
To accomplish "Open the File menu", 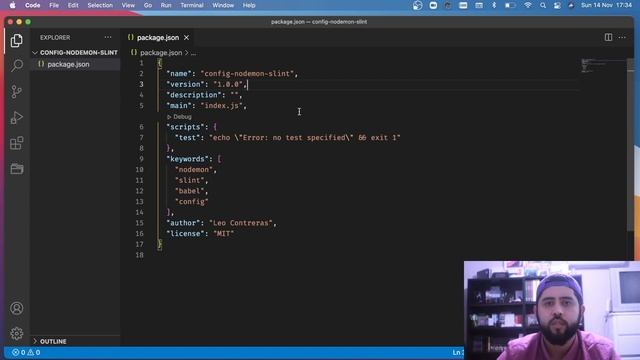I will [x=54, y=5].
